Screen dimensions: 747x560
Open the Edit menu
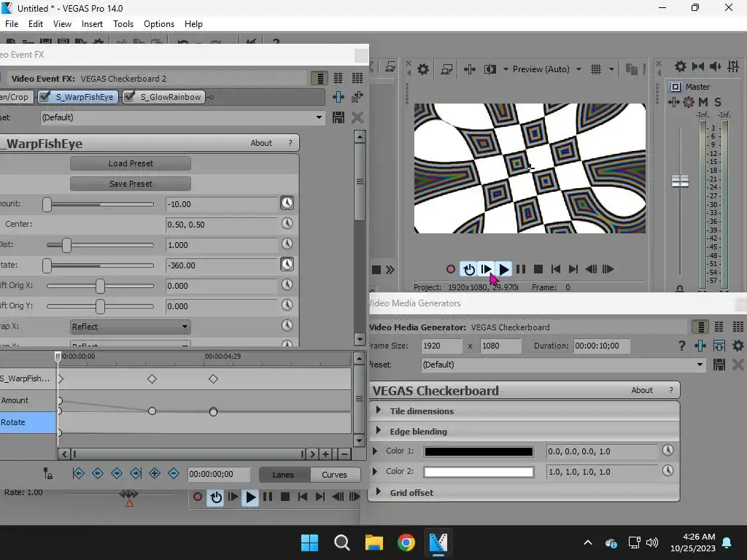click(x=36, y=24)
